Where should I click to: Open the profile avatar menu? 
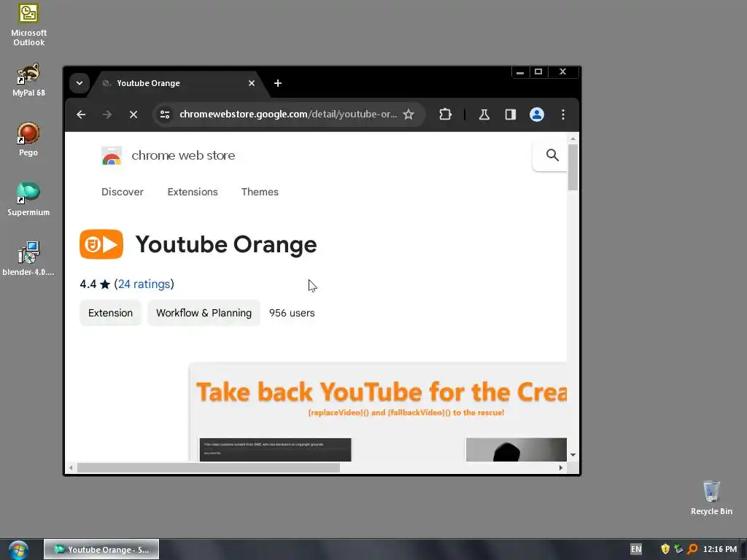[536, 114]
